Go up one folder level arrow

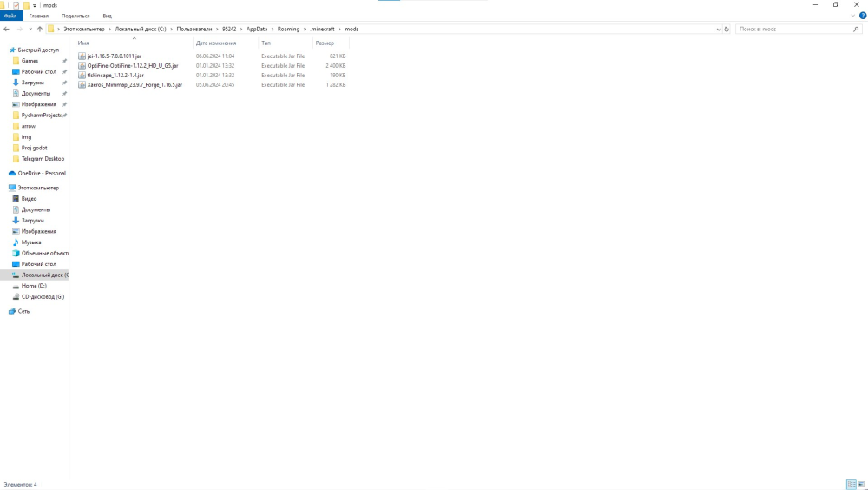point(39,29)
